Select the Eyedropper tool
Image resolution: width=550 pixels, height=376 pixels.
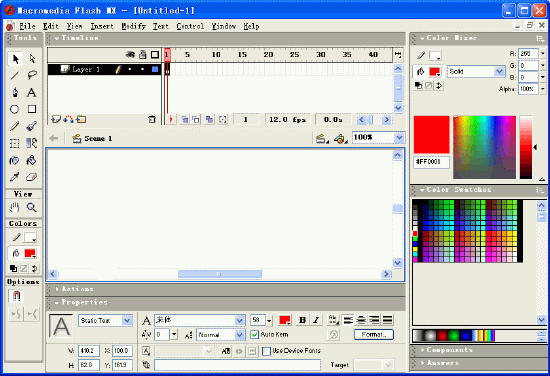14,177
